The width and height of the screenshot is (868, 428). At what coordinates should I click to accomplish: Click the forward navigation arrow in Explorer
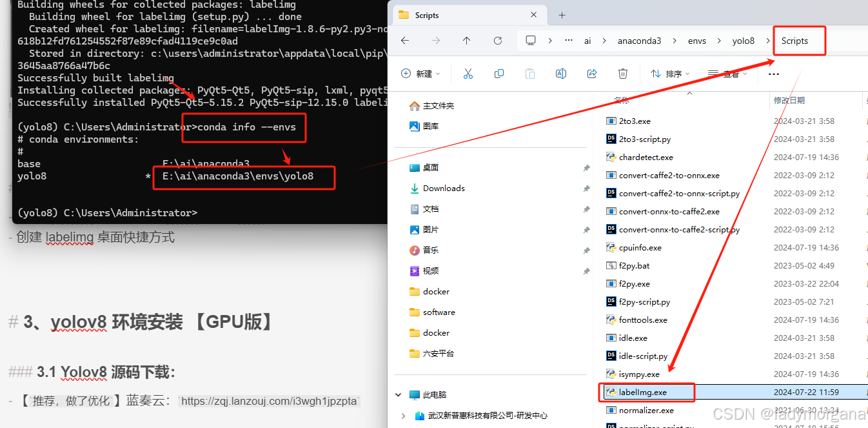click(436, 41)
